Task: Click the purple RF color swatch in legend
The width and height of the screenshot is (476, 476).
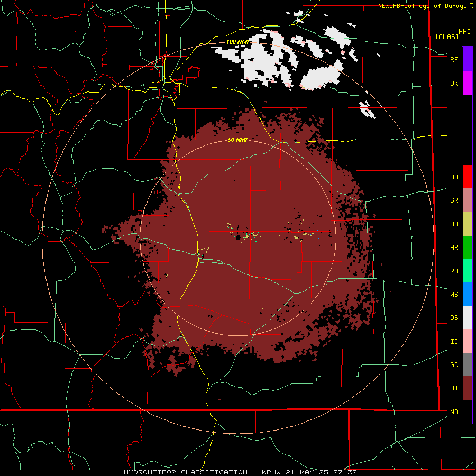Action: (467, 59)
